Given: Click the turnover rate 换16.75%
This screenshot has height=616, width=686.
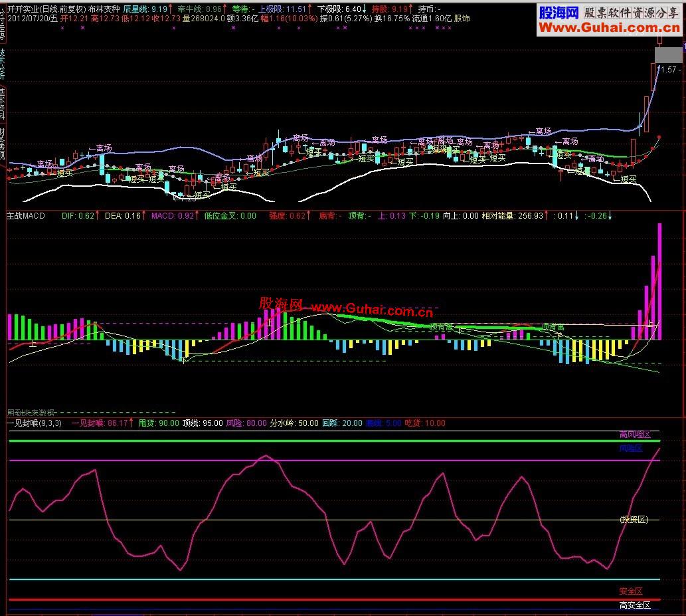Looking at the screenshot, I should (392, 19).
